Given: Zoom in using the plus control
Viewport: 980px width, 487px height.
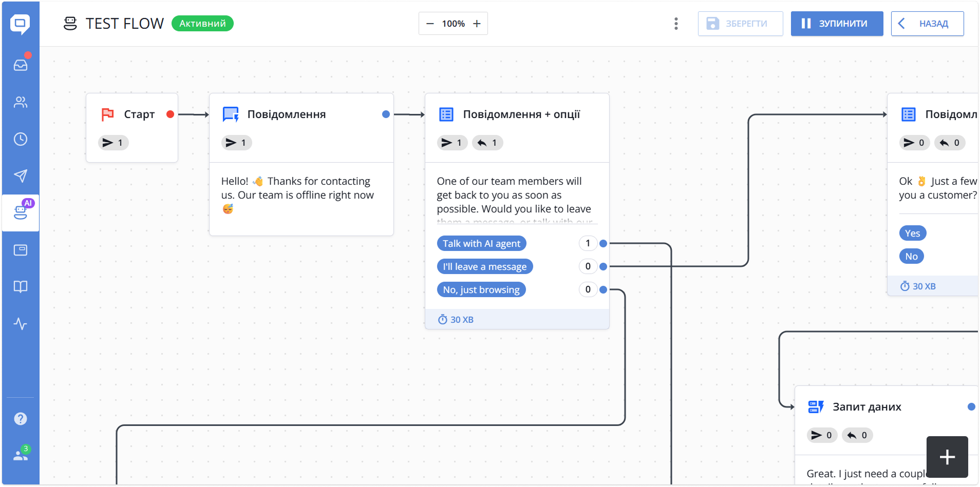Looking at the screenshot, I should pyautogui.click(x=477, y=24).
